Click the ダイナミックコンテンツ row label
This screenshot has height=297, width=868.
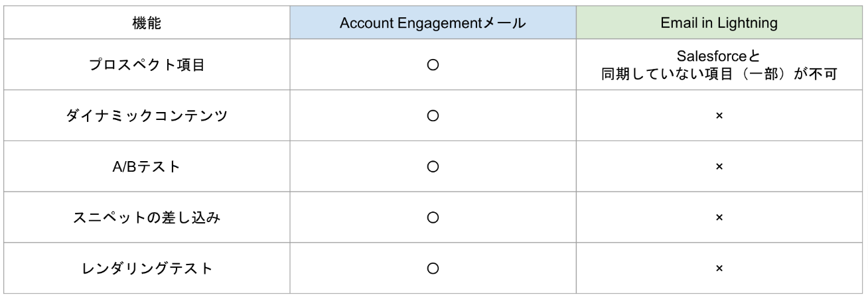[x=147, y=115]
